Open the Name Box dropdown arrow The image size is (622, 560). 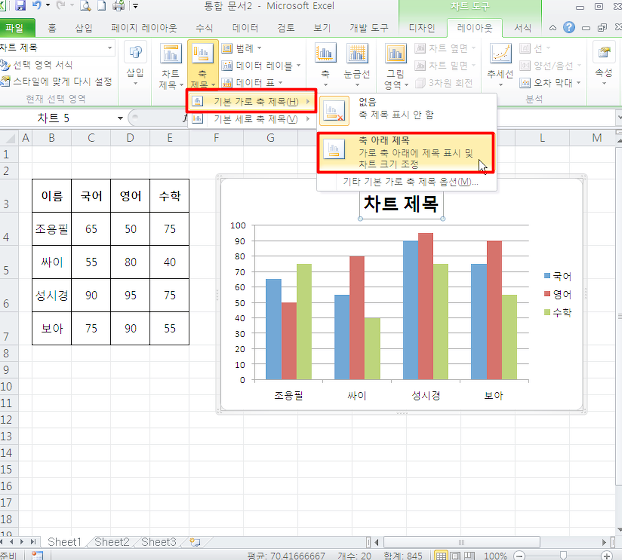pos(120,118)
